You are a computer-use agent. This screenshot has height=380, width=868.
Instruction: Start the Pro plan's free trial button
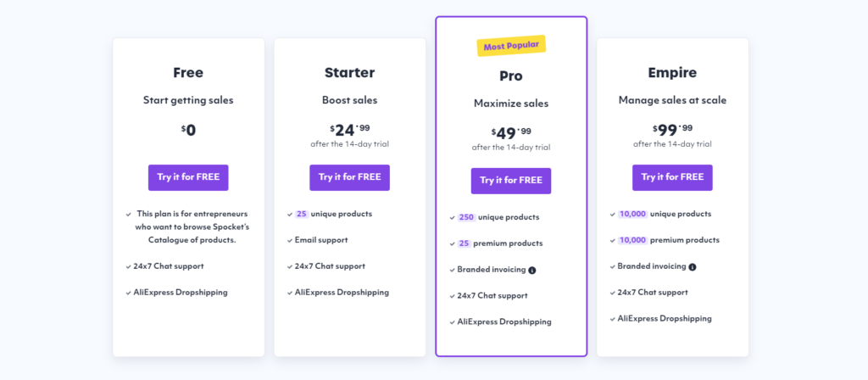pos(510,181)
